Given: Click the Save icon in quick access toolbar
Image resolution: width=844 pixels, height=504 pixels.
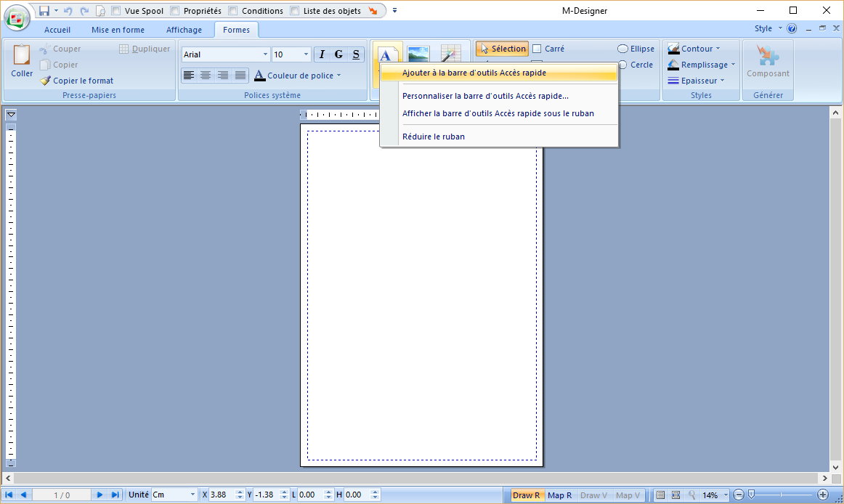Looking at the screenshot, I should point(46,10).
